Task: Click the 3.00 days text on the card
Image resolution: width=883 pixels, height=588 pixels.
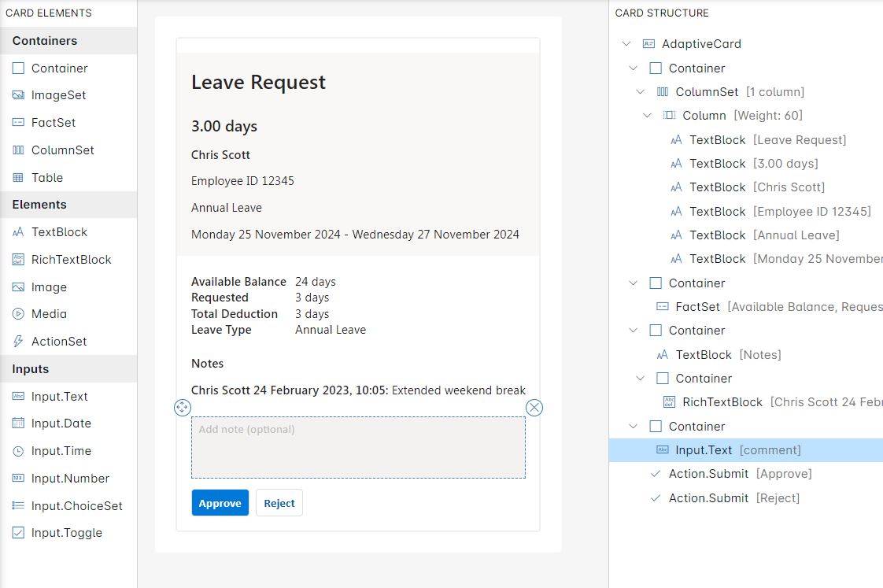Action: point(224,126)
